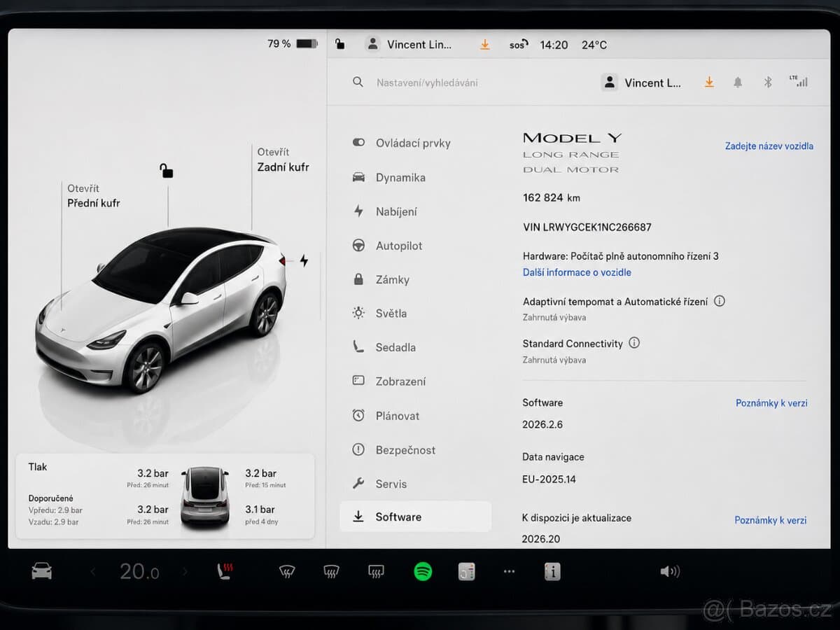Open Další informace o vozidle link
Screen dimensions: 840x630
(x=577, y=272)
